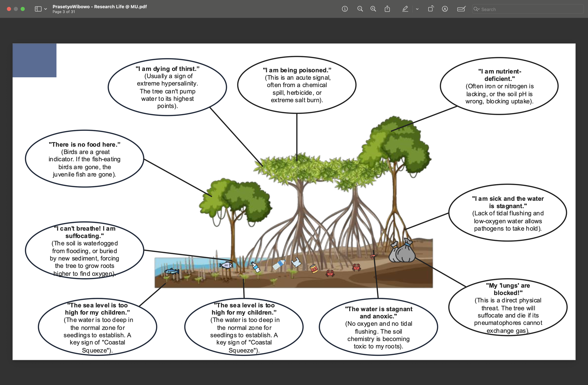The width and height of the screenshot is (588, 385).
Task: Click the Form Filling toolbar icon
Action: [461, 9]
